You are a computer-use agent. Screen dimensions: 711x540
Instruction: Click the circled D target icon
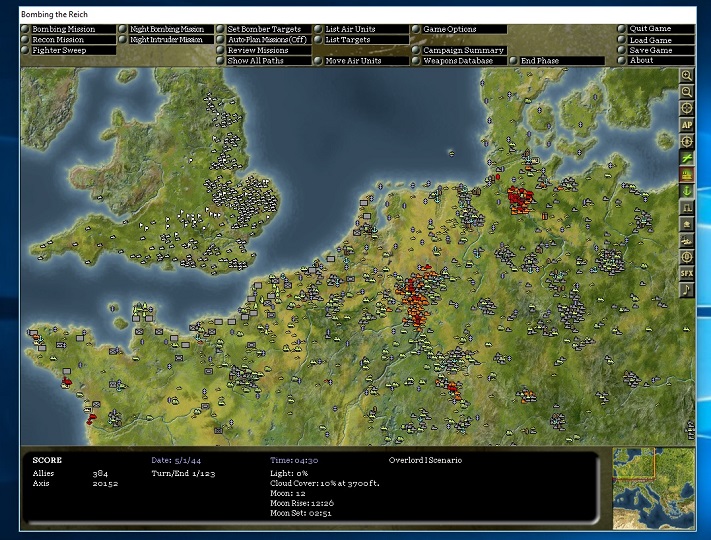pos(687,257)
